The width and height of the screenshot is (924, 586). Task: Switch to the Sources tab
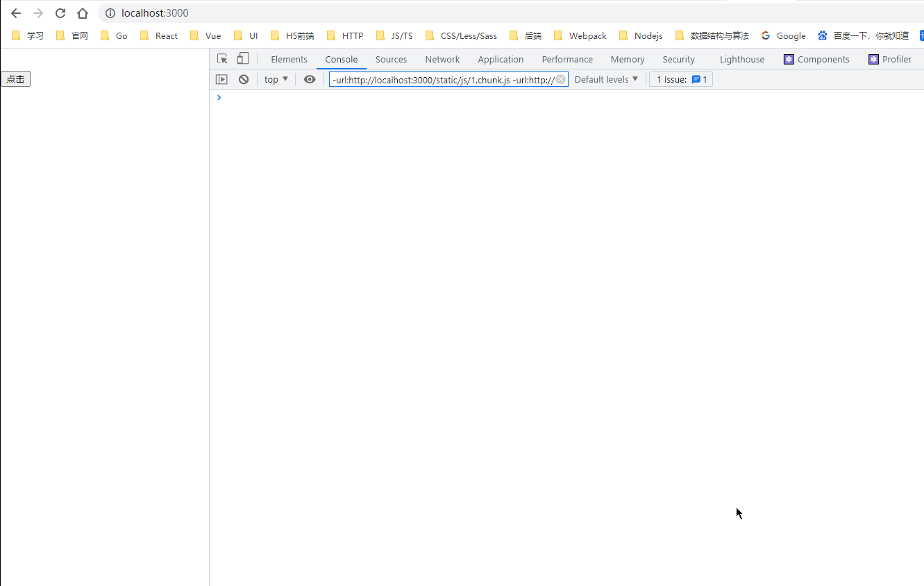click(391, 59)
